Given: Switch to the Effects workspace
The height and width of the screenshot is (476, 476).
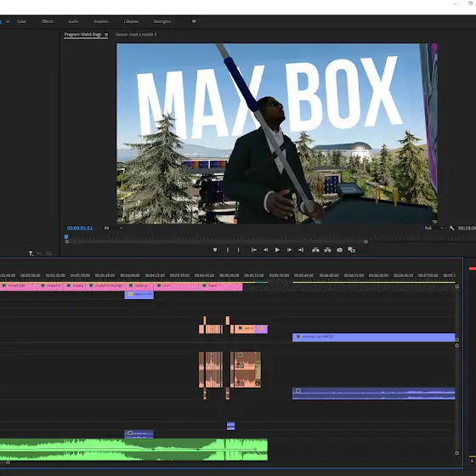Looking at the screenshot, I should coord(48,21).
